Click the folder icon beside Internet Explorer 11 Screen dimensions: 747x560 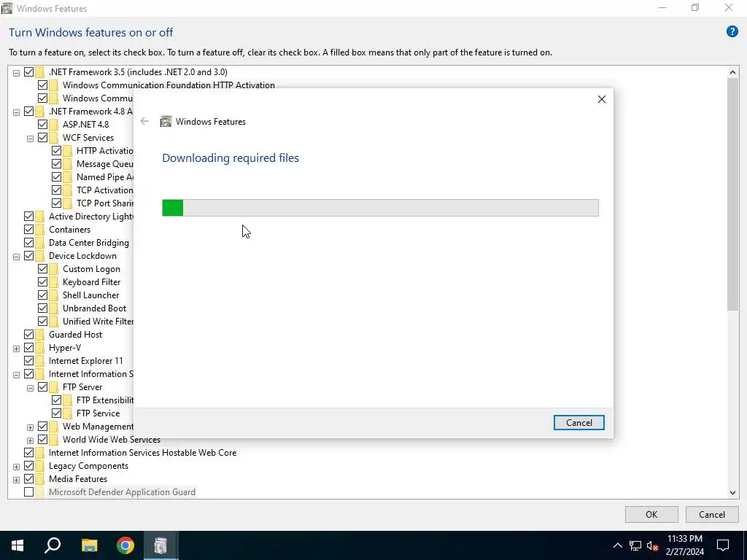coord(40,361)
